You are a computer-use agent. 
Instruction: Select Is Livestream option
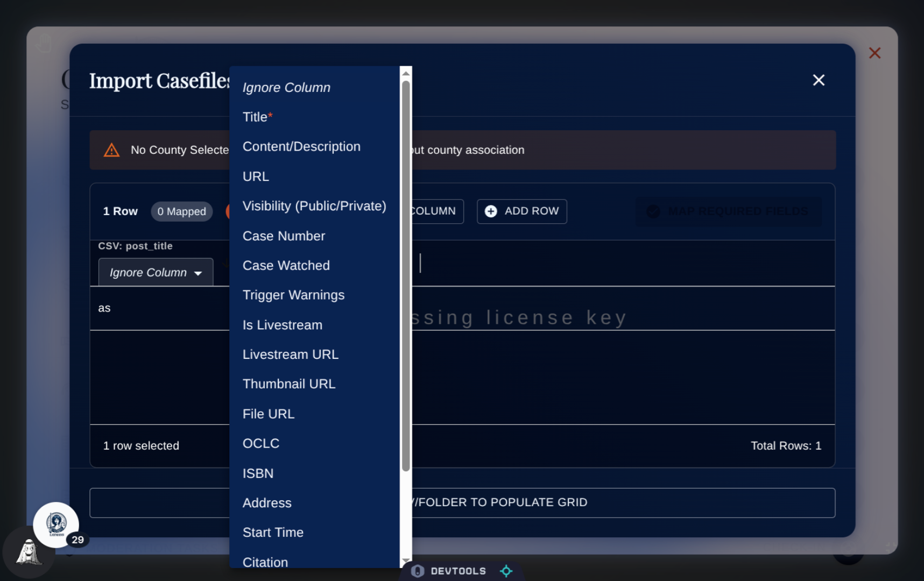pyautogui.click(x=314, y=325)
